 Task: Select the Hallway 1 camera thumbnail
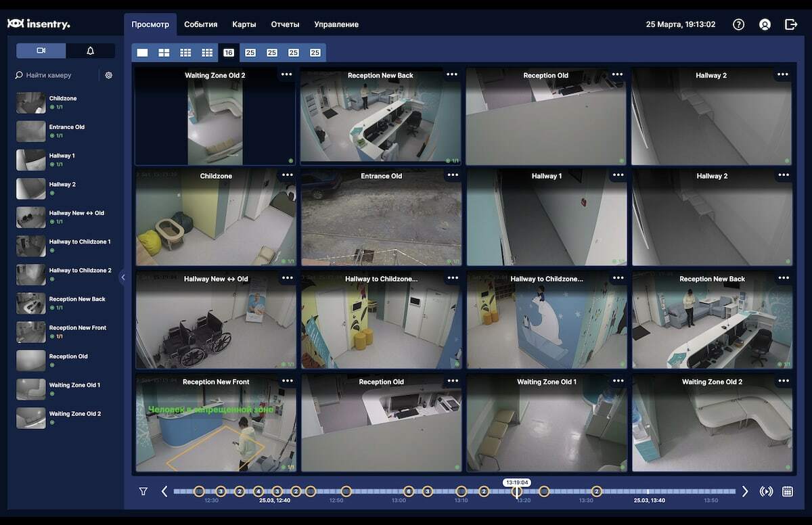tap(30, 160)
